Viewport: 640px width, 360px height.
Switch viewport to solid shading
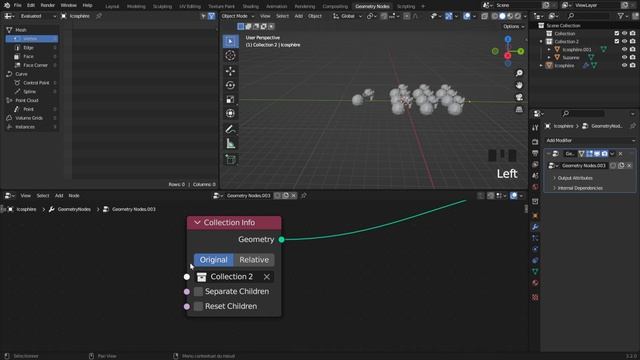(502, 16)
